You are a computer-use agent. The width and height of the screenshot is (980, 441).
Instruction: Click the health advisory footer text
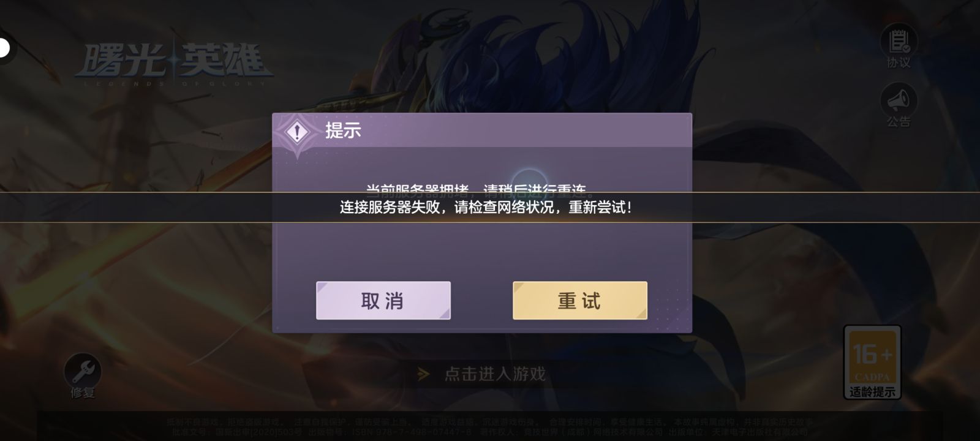(x=490, y=427)
